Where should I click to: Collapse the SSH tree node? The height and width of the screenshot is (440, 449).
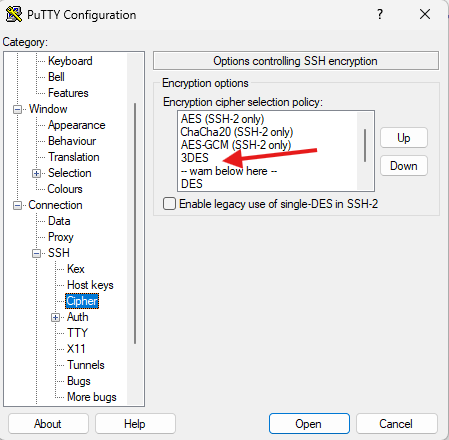coord(36,253)
